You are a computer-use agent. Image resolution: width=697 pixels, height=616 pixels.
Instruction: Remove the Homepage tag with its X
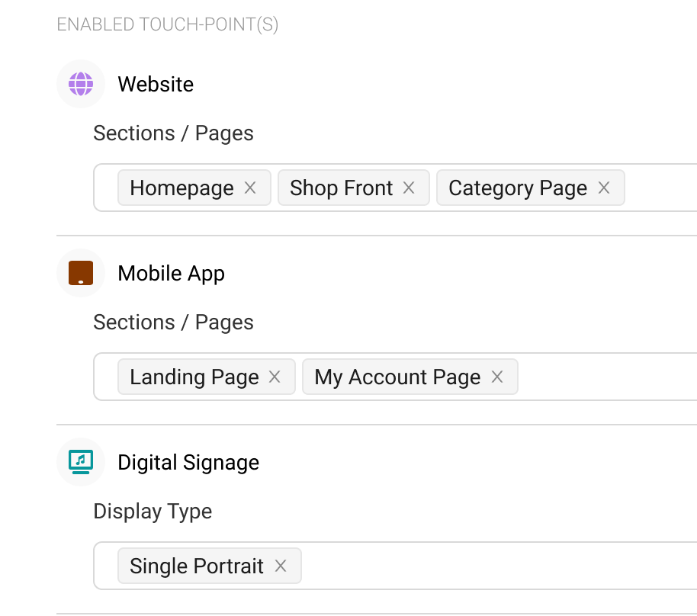[250, 188]
